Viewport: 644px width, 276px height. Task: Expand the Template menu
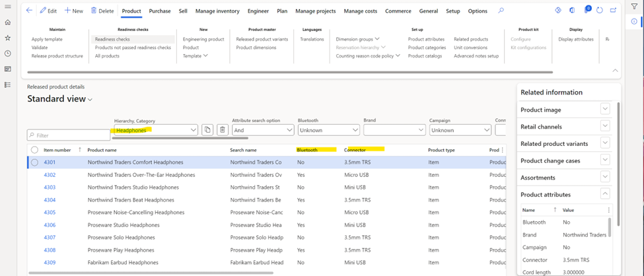(x=196, y=56)
